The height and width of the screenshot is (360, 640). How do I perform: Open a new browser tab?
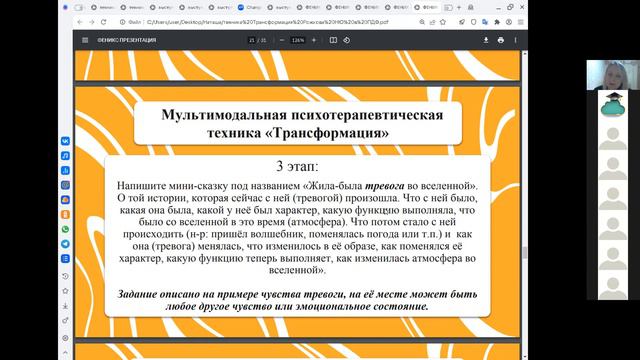pyautogui.click(x=459, y=7)
